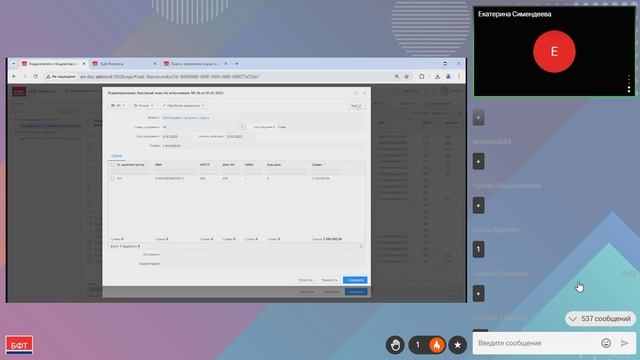Click the Отменить button

(305, 280)
